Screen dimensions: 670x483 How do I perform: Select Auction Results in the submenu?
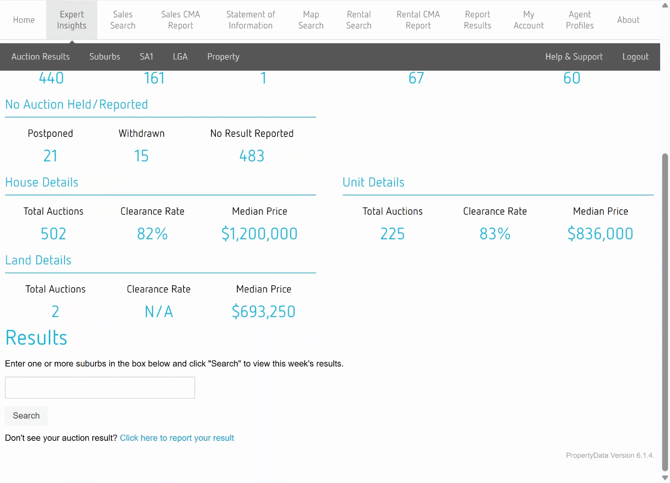[41, 57]
